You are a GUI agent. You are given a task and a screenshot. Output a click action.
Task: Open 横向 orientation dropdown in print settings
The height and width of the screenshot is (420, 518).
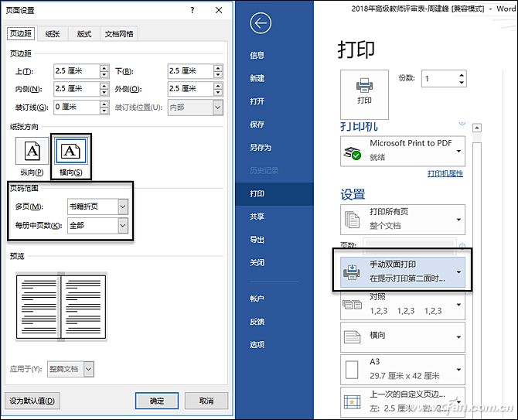[x=403, y=337]
